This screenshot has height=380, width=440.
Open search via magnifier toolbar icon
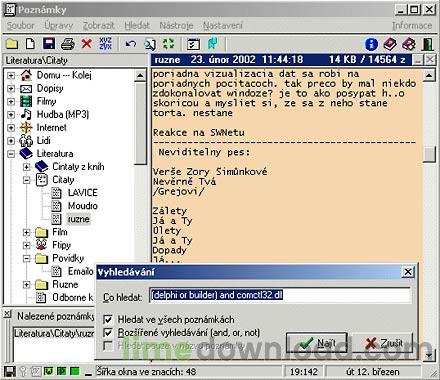[150, 44]
